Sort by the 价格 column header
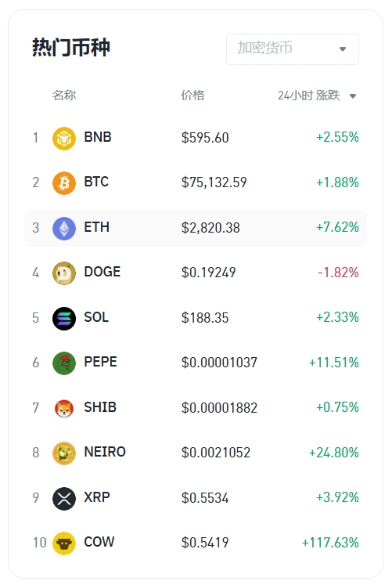Image resolution: width=392 pixels, height=585 pixels. (x=192, y=95)
